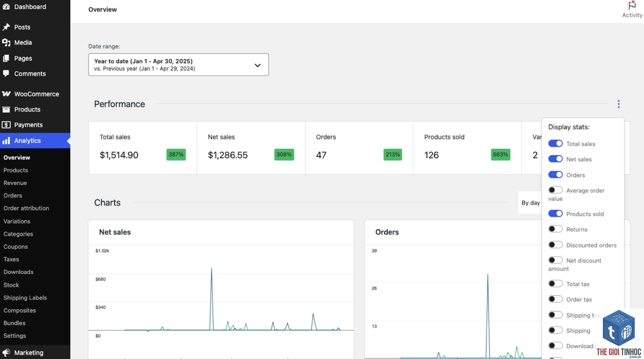Enable the Returns stat toggle

[x=555, y=229]
